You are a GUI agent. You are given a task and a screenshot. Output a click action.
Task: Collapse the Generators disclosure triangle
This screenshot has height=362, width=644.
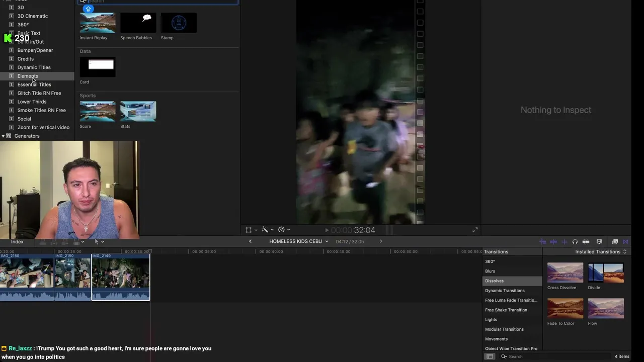point(3,136)
